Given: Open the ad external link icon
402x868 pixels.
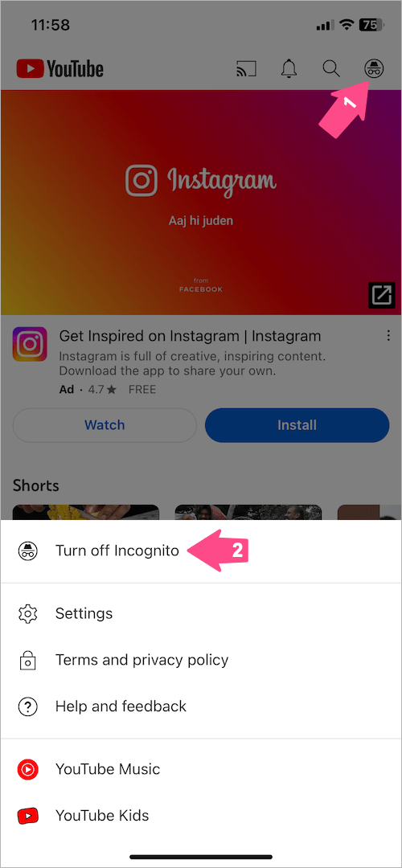Looking at the screenshot, I should (x=382, y=294).
